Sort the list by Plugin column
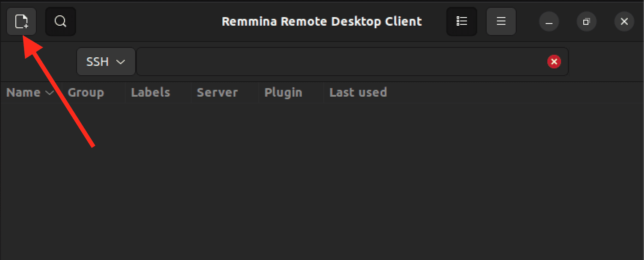 pyautogui.click(x=283, y=93)
